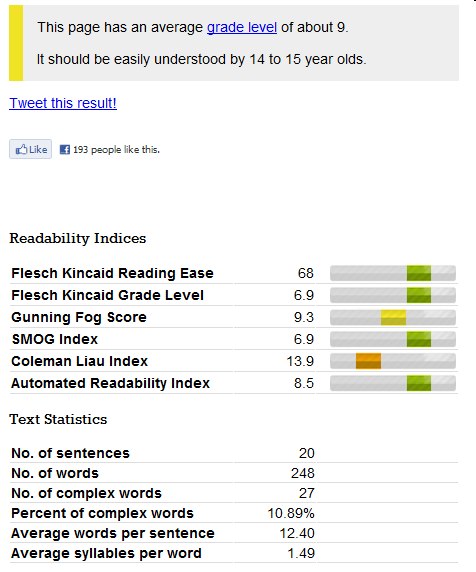Click the thumbs-up icon in Like
Viewport: 476px width, 572px height.
(21, 149)
